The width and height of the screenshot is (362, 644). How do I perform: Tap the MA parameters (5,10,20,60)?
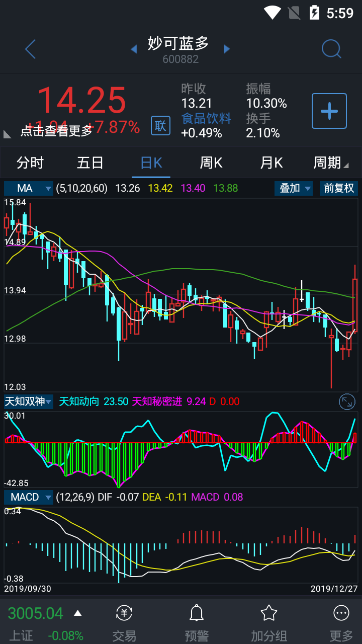pyautogui.click(x=82, y=188)
